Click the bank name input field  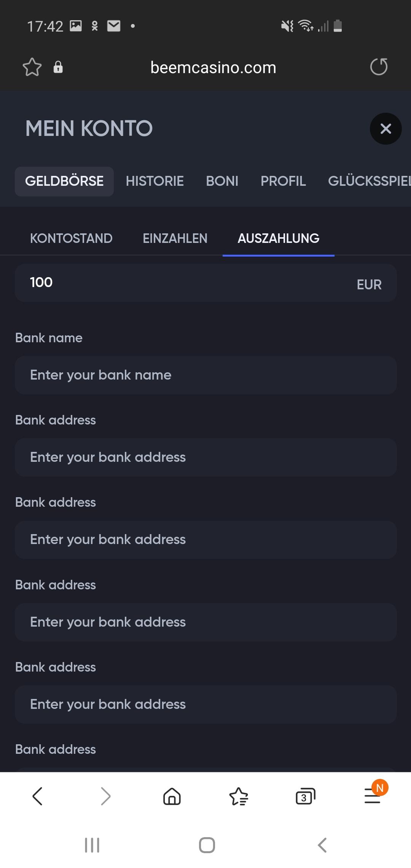pos(205,375)
